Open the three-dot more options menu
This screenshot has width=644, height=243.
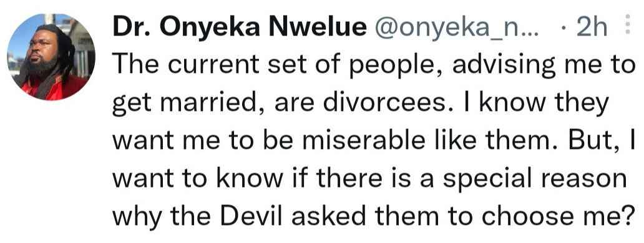coord(627,25)
